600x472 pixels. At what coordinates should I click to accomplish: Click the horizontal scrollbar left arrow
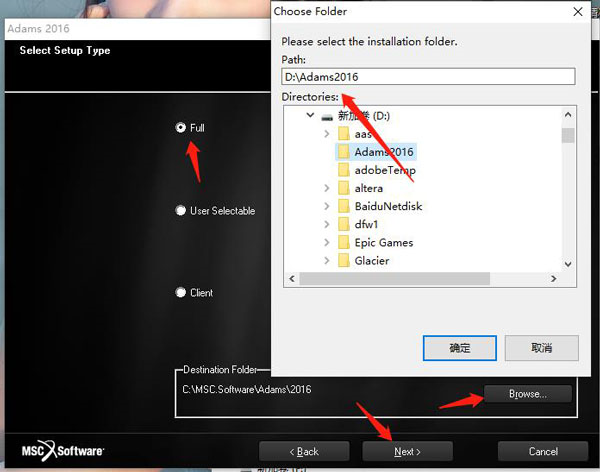pyautogui.click(x=292, y=278)
